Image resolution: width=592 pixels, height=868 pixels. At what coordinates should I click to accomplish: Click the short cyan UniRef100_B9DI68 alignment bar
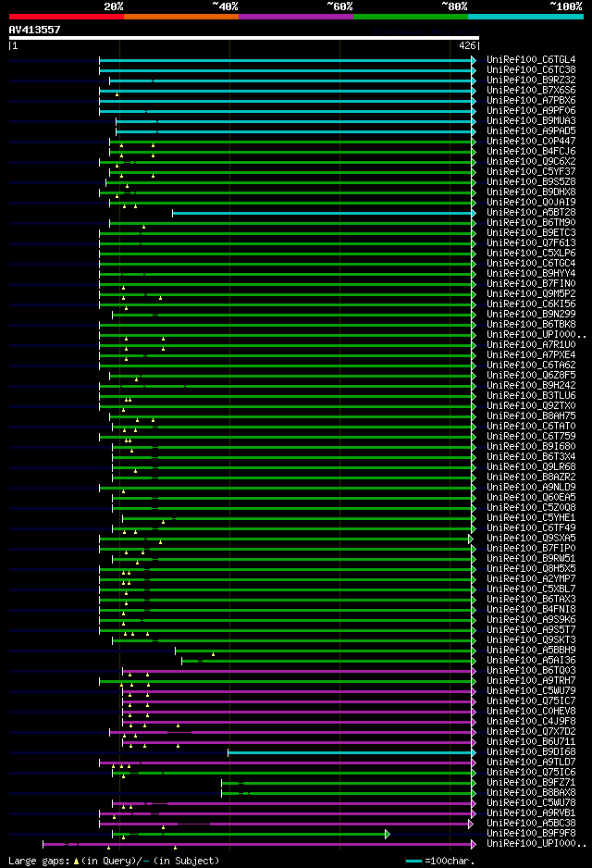[350, 753]
